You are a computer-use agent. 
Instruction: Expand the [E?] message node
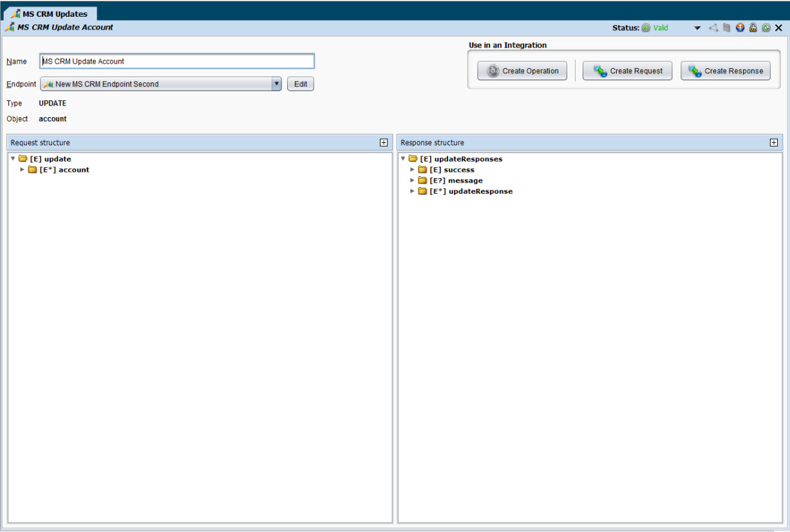(x=413, y=181)
